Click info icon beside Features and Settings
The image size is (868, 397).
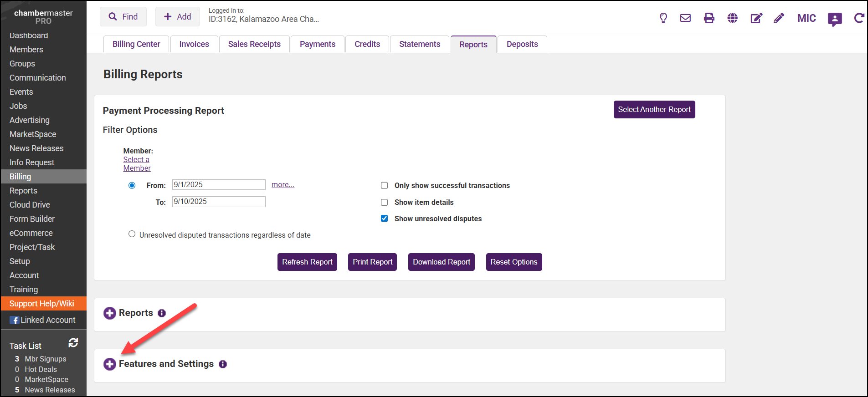pos(223,364)
